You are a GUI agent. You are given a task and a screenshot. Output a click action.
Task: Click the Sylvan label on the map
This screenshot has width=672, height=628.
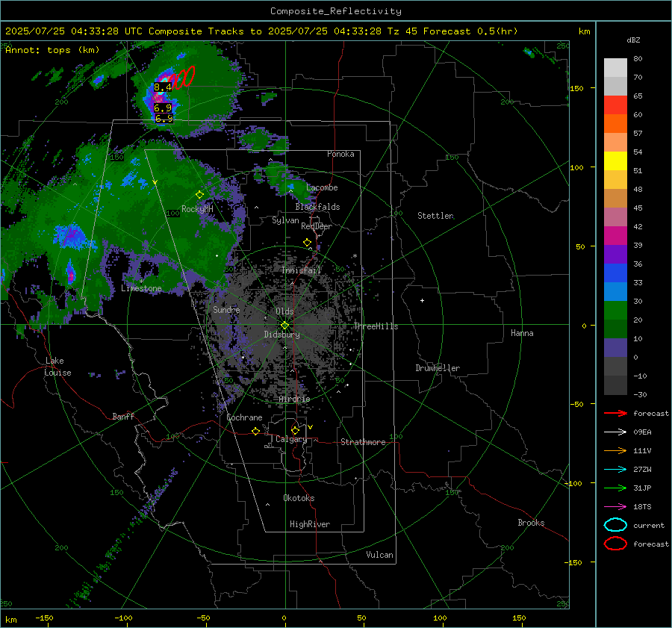[x=285, y=220]
